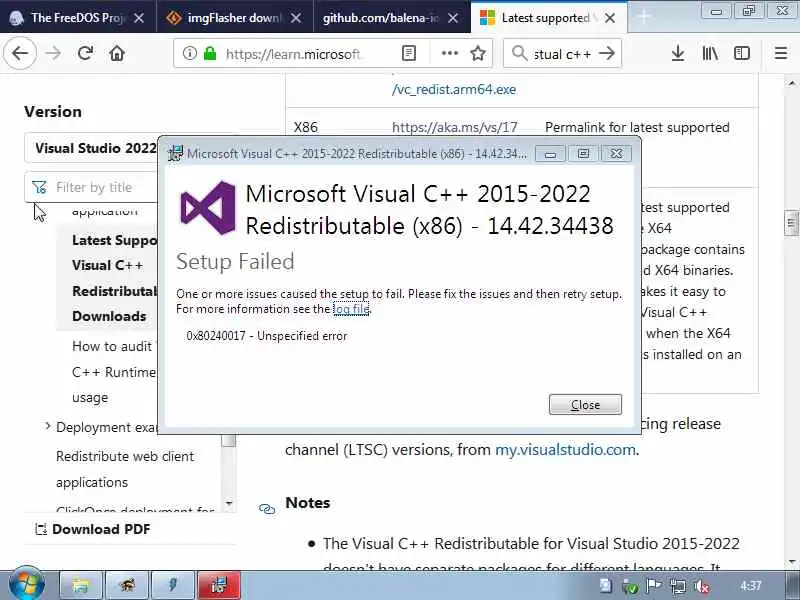Click the Download PDF button

coord(92,529)
